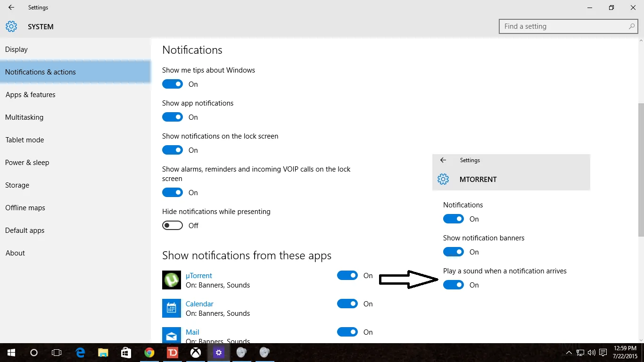
Task: Toggle Show notification banners switch
Action: pyautogui.click(x=454, y=252)
